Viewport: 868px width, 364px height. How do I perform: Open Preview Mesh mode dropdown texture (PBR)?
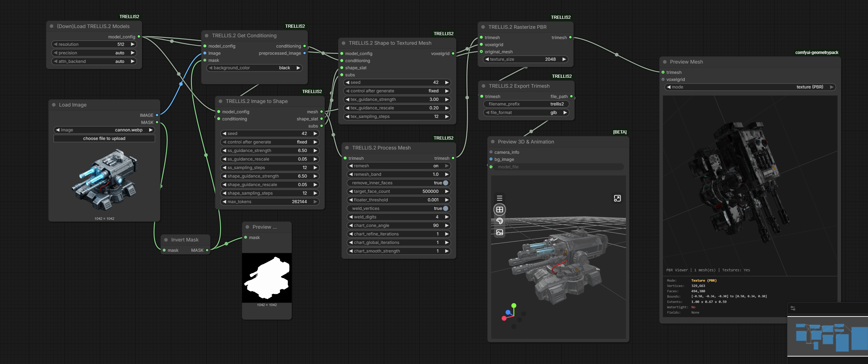point(750,87)
